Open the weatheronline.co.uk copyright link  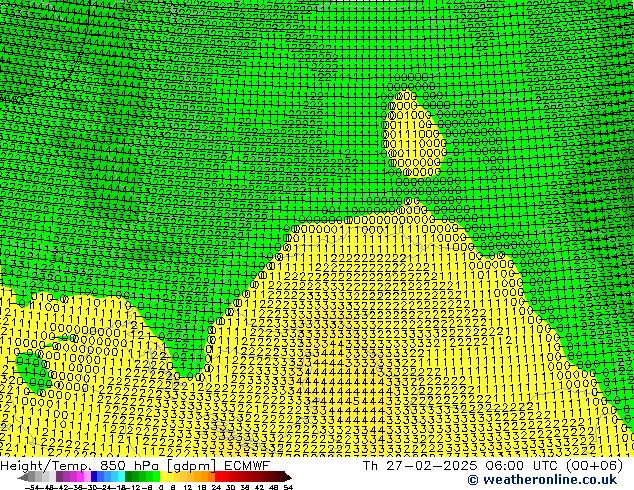click(x=542, y=480)
